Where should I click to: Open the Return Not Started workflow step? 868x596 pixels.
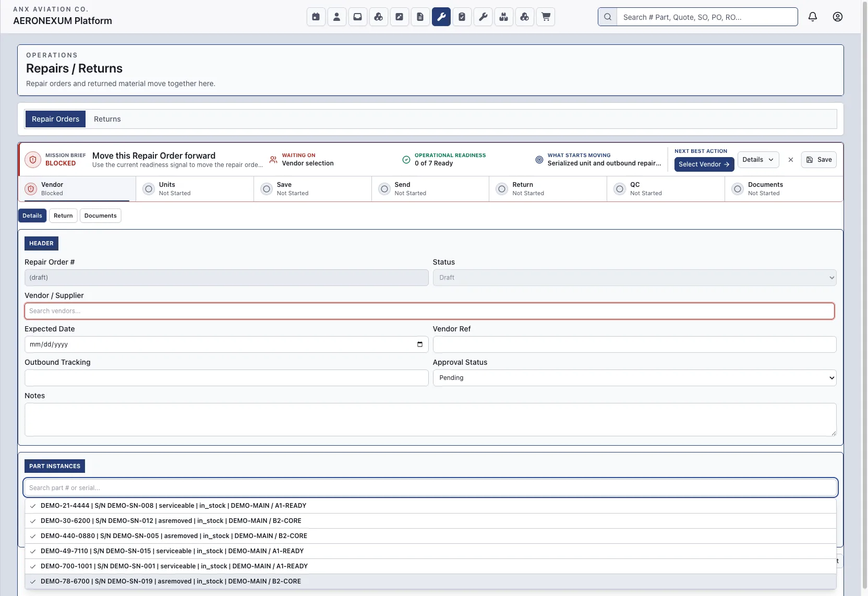pos(548,189)
